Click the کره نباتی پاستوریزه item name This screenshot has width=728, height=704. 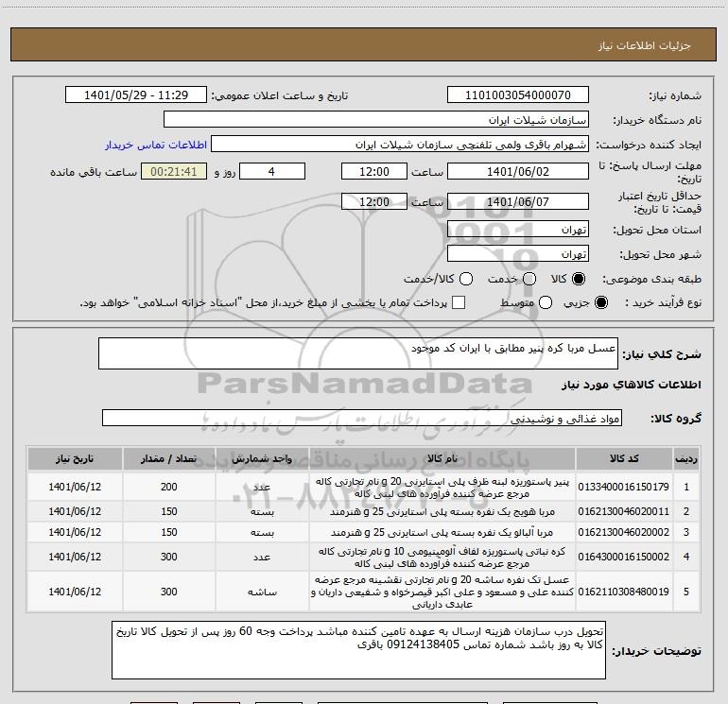click(442, 558)
